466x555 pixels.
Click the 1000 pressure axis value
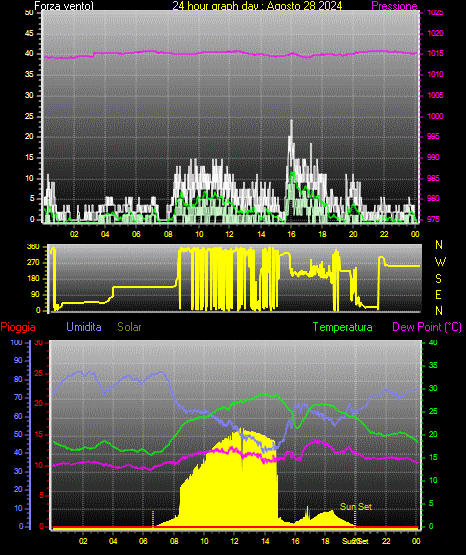click(435, 116)
